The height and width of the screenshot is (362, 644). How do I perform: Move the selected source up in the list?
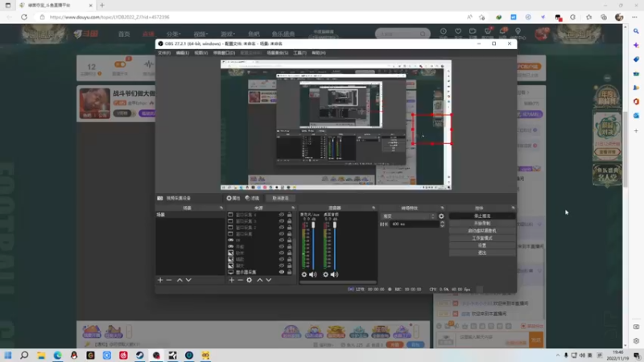259,280
